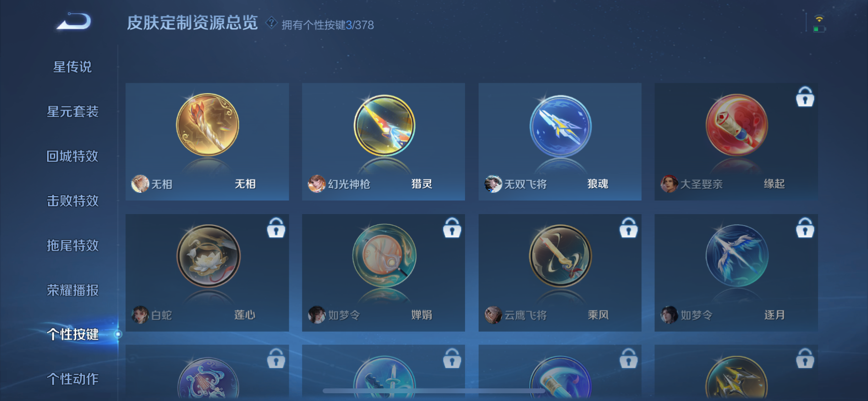Screen dimensions: 868x401
Task: Tap the lock icon on 莲心 card
Action: (x=276, y=228)
